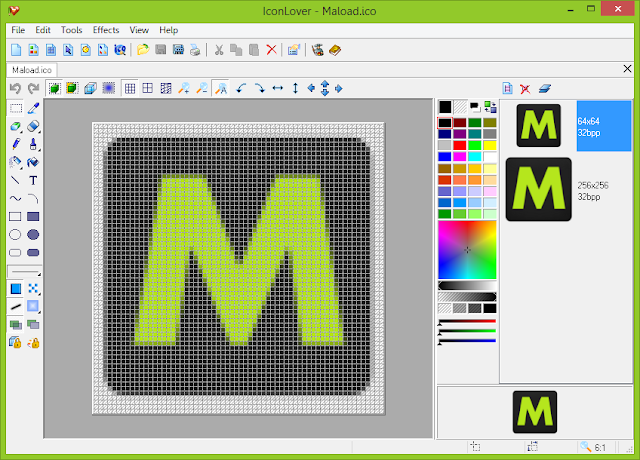Select the color picker eyedropper tool
This screenshot has height=460, width=640.
coord(33,108)
